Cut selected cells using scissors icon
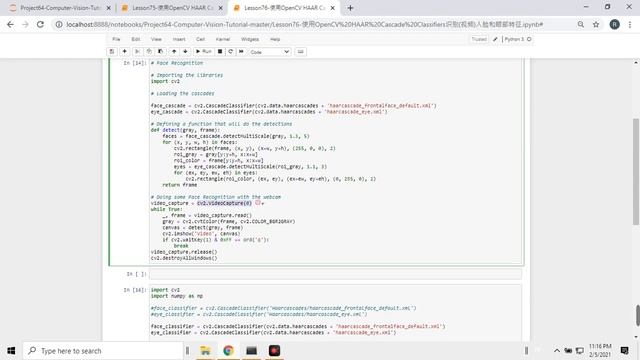Image resolution: width=640 pixels, height=360 pixels. 138,51
